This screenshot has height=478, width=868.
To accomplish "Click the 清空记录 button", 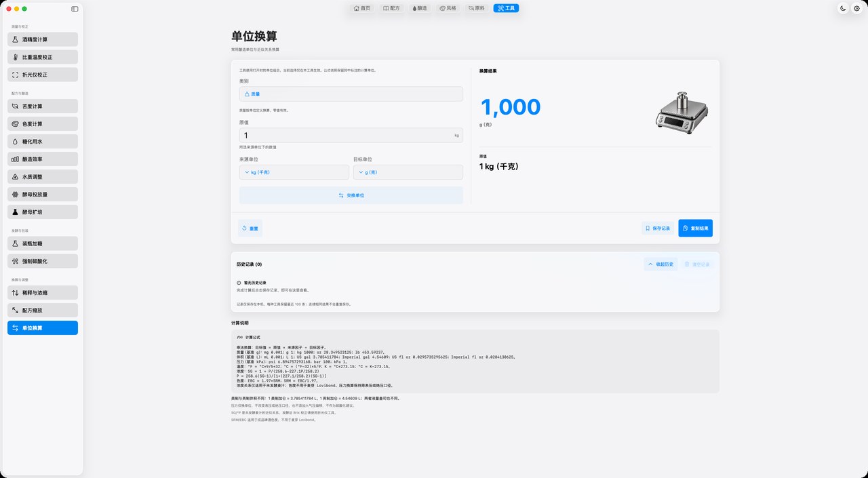I will point(697,264).
